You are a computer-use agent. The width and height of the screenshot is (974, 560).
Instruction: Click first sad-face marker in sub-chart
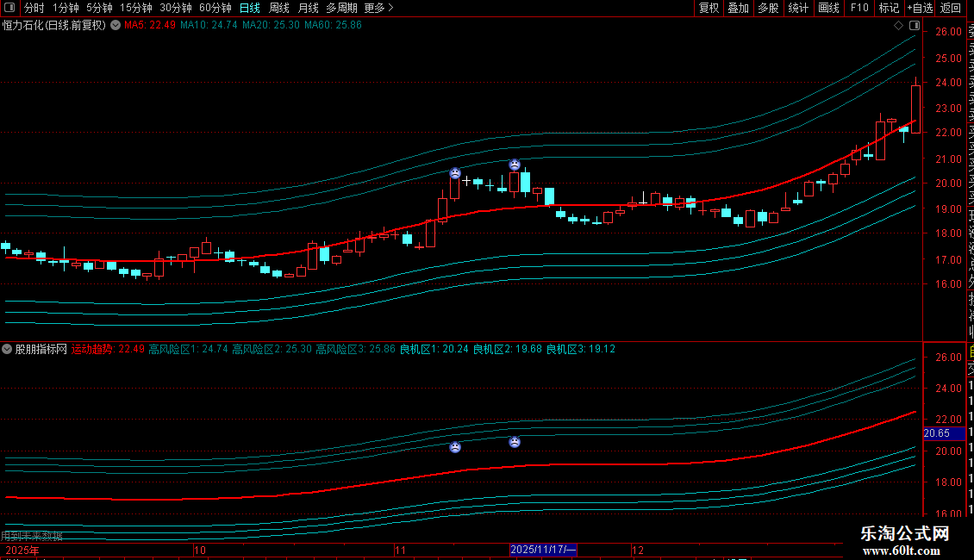[455, 447]
